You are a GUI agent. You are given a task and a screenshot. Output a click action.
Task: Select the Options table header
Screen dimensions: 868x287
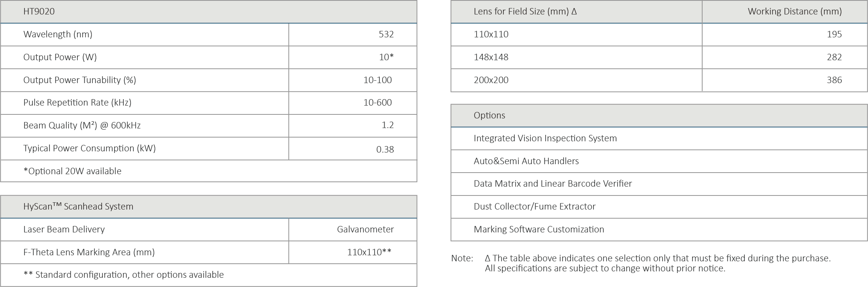click(x=489, y=115)
